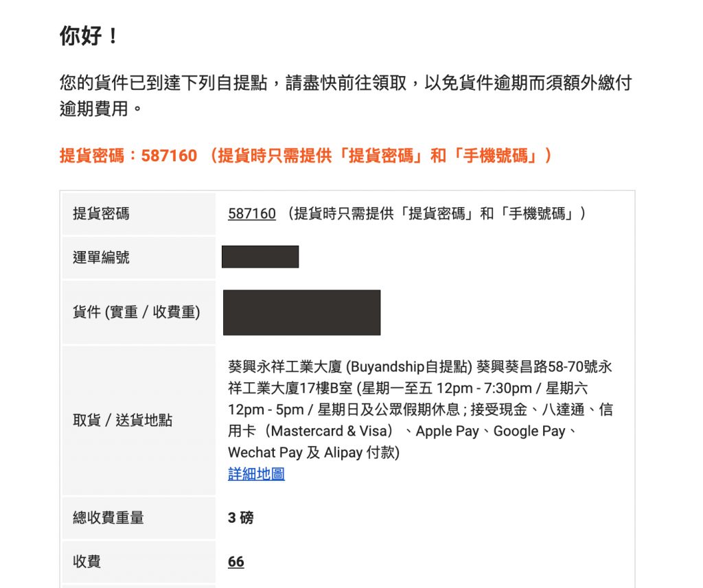Select the 貨件 (實重 / 收費重) label cell

136,313
